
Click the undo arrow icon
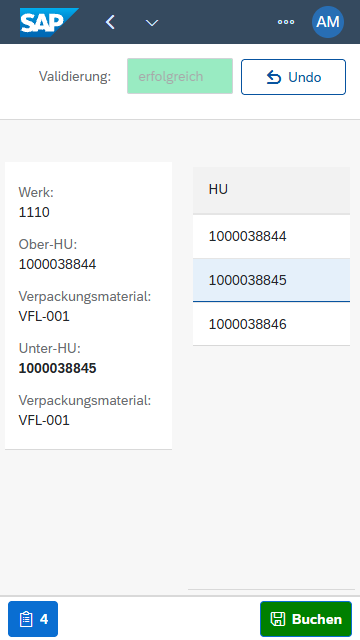pyautogui.click(x=273, y=77)
